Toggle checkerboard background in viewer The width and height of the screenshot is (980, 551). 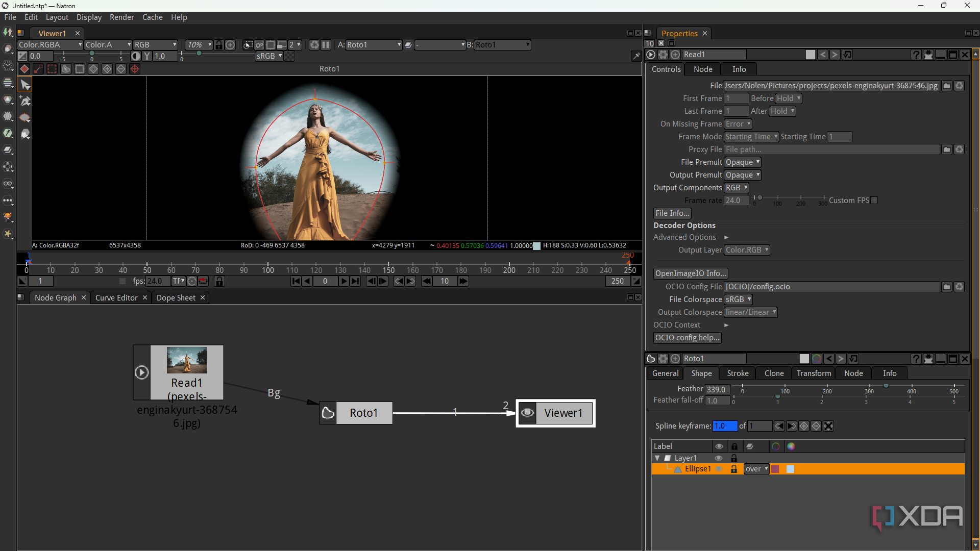[289, 56]
